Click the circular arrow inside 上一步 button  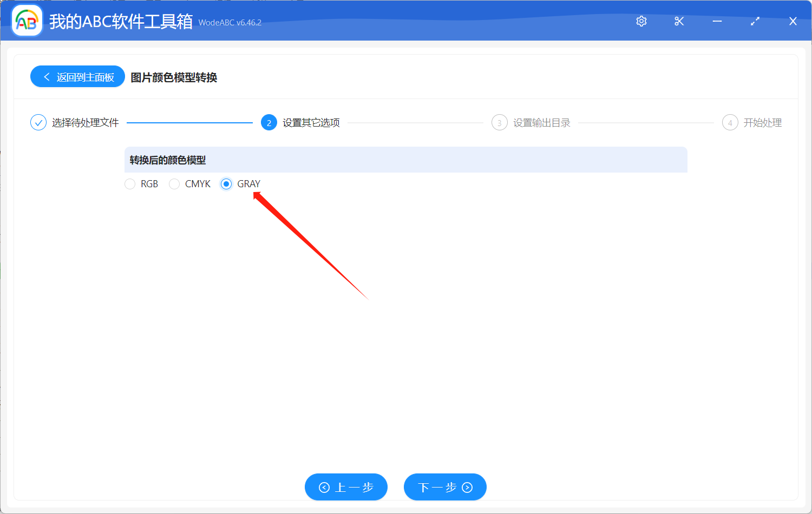point(324,487)
